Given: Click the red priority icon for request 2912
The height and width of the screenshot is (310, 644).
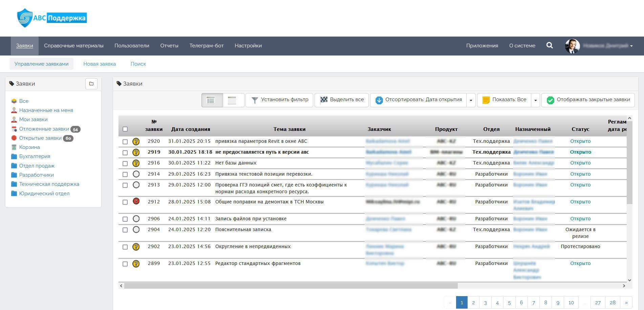Looking at the screenshot, I should click(136, 201).
